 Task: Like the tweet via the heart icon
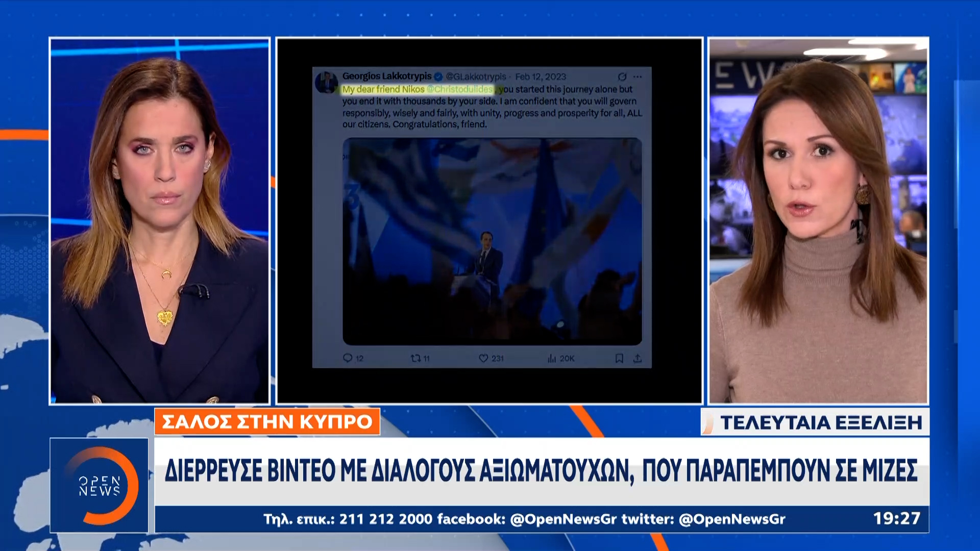pos(483,358)
